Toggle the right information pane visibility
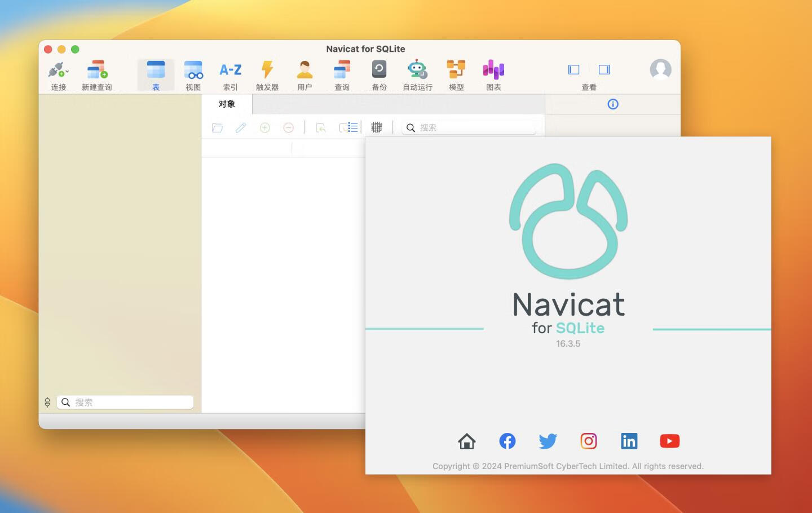Screen dimensions: 812x513 click(604, 69)
